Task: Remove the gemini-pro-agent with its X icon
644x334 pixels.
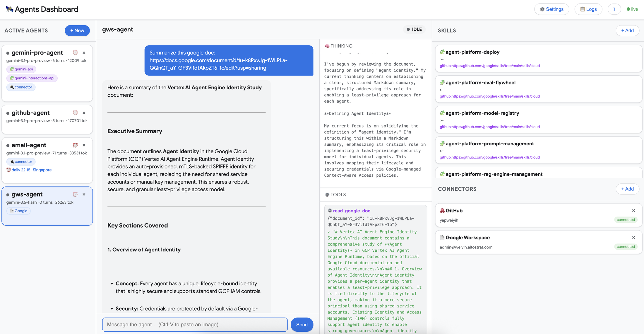Action: (84, 53)
